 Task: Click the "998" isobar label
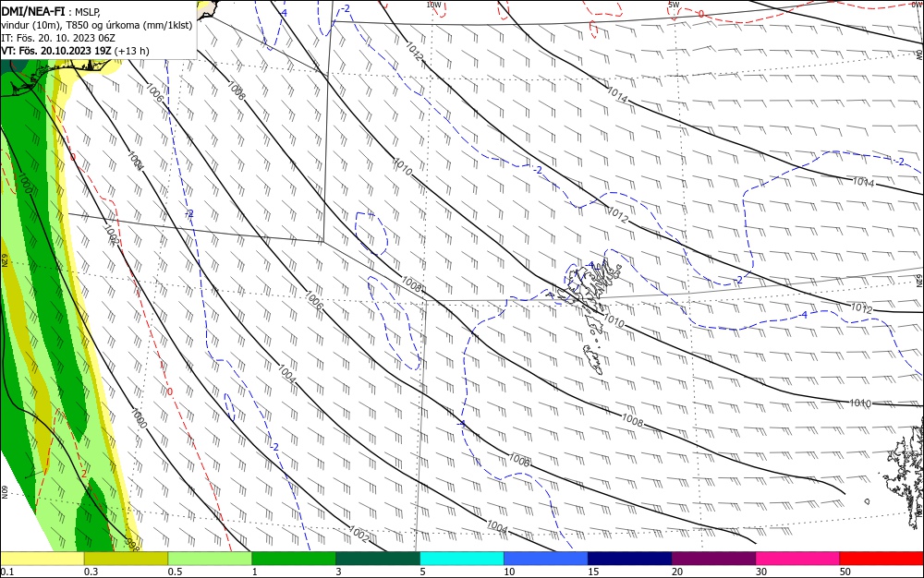coord(133,545)
